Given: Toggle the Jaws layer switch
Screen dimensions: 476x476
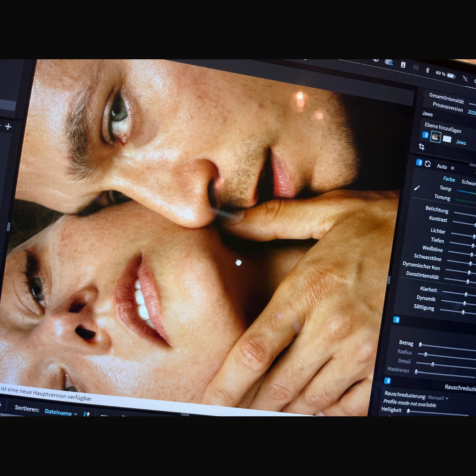Looking at the screenshot, I should pyautogui.click(x=426, y=135).
